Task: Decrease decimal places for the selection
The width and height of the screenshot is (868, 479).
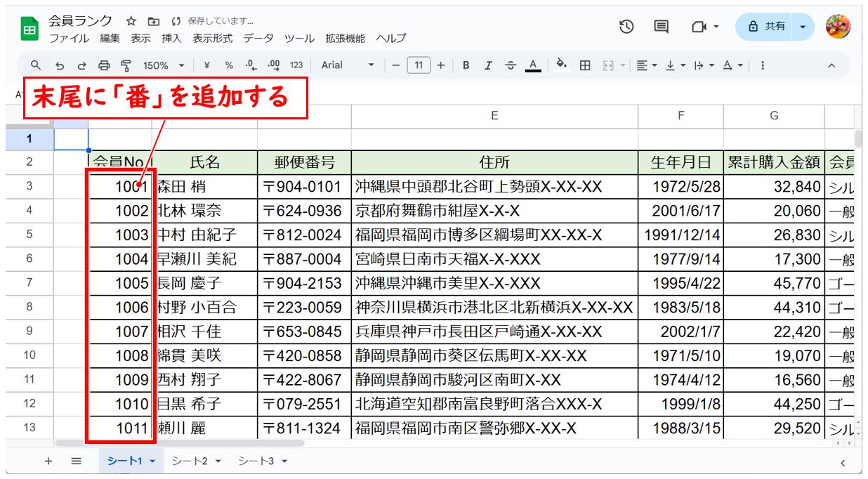Action: pos(249,65)
